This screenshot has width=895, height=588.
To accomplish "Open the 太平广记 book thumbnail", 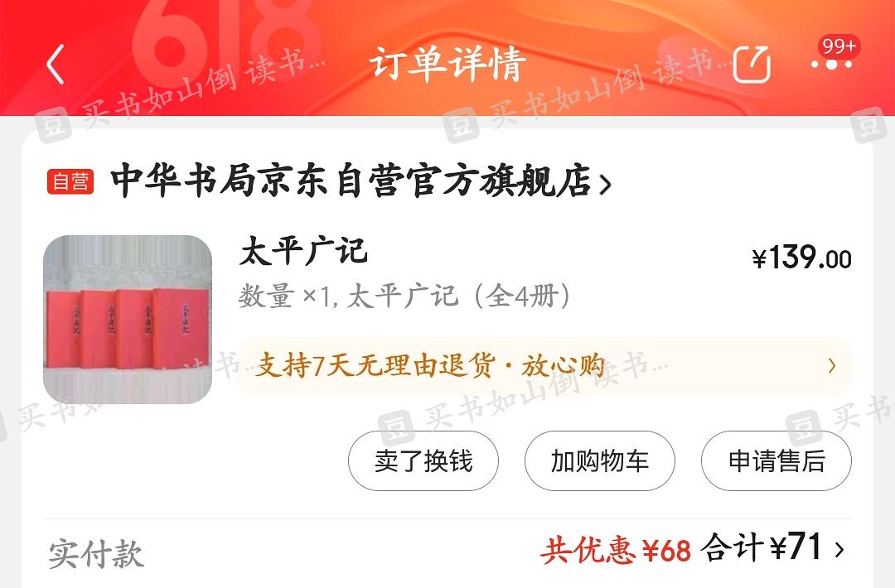I will 128,320.
